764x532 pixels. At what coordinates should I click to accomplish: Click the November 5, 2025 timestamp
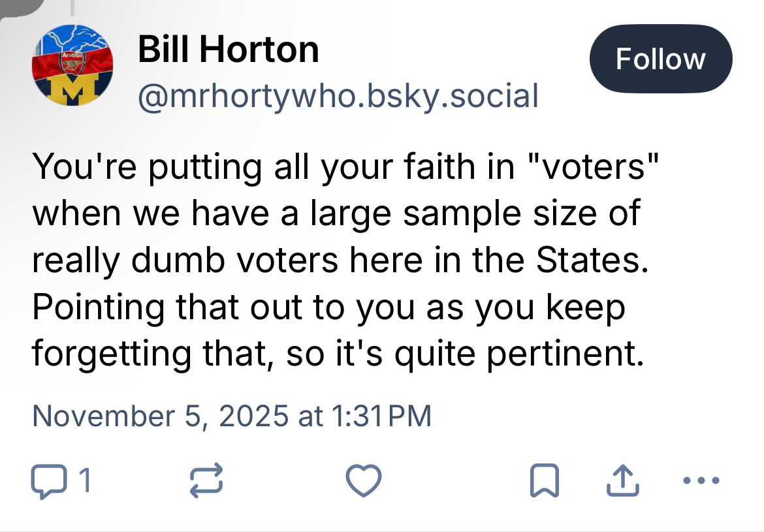tap(232, 416)
